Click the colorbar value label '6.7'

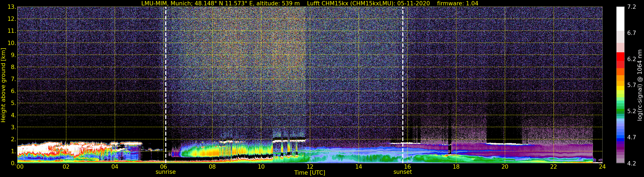pyautogui.click(x=632, y=33)
